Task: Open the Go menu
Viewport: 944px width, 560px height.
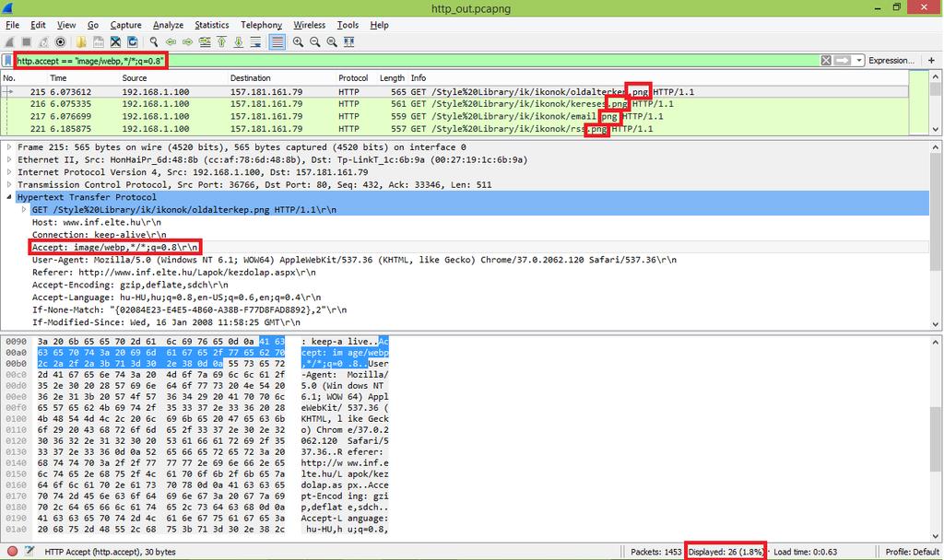Action: point(93,25)
